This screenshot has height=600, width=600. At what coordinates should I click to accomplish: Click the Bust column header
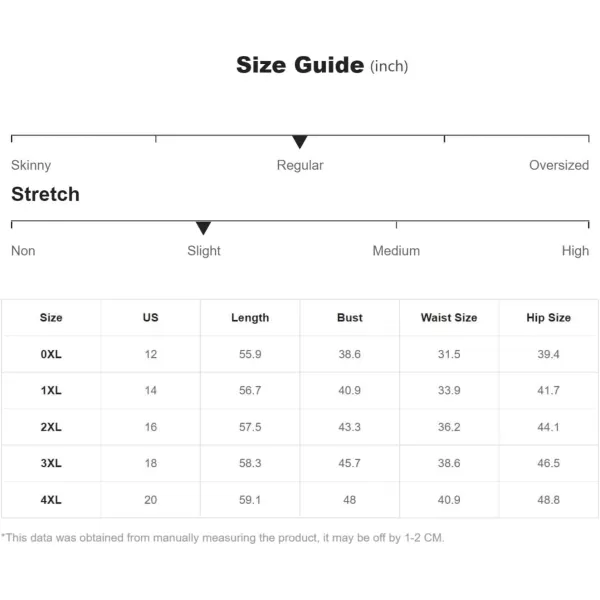349,318
